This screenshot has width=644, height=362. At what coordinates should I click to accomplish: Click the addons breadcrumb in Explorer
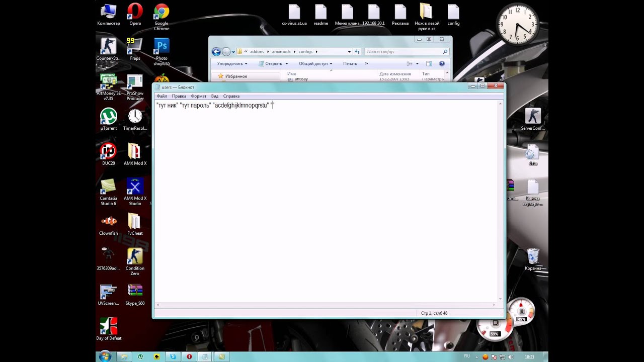point(257,52)
